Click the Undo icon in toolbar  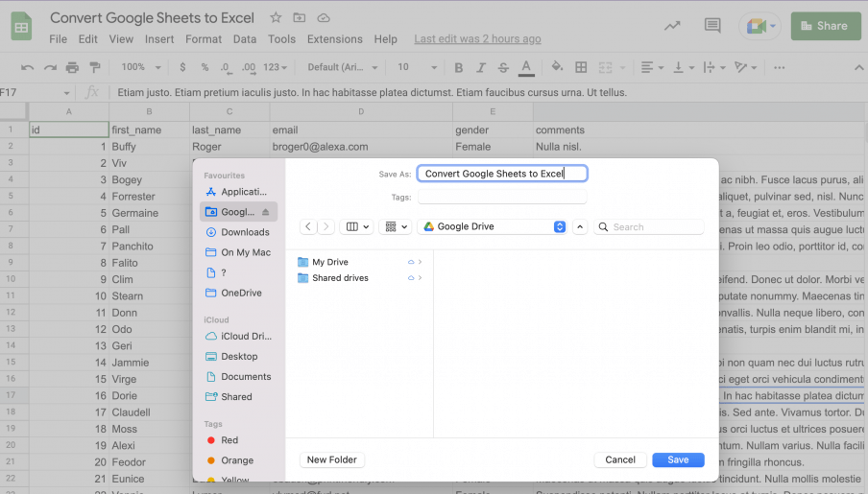(27, 67)
